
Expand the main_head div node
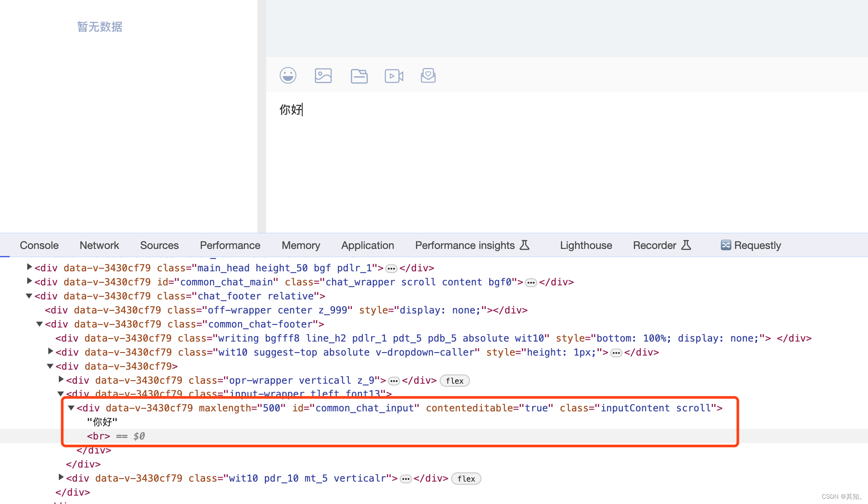[29, 267]
